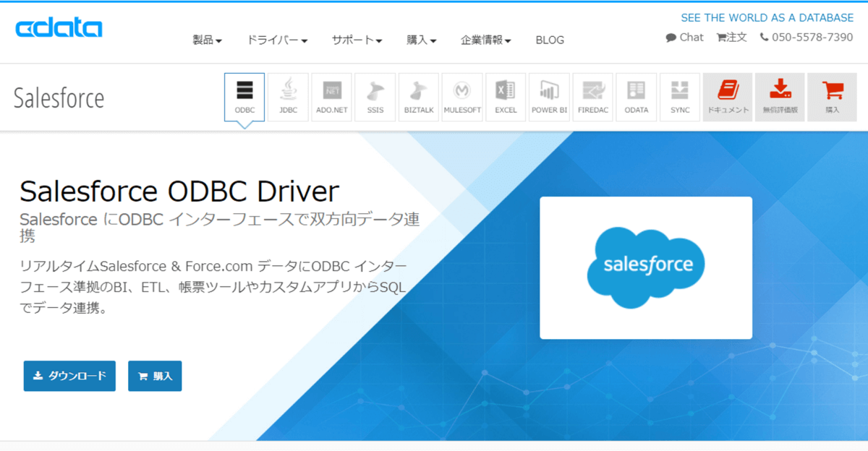Open the Chat link
Screen dimensions: 868x451
684,38
